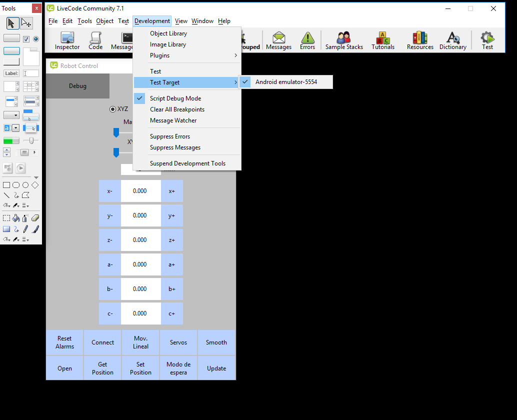Click the Servos button
The width and height of the screenshot is (517, 420).
coord(178,342)
